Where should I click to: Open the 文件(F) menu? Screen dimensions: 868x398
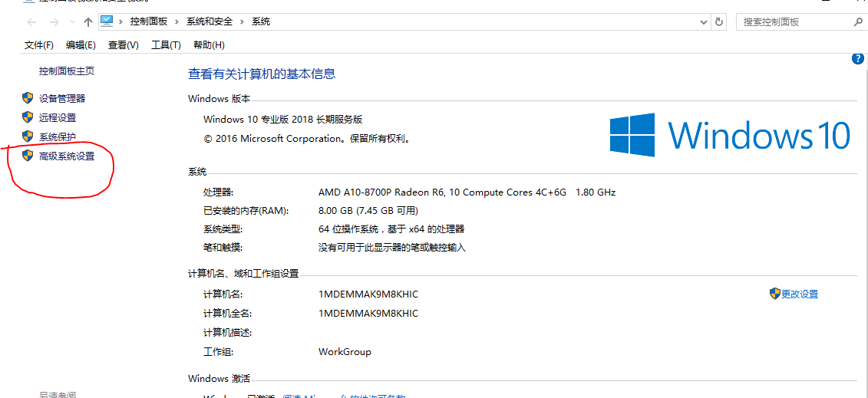39,45
